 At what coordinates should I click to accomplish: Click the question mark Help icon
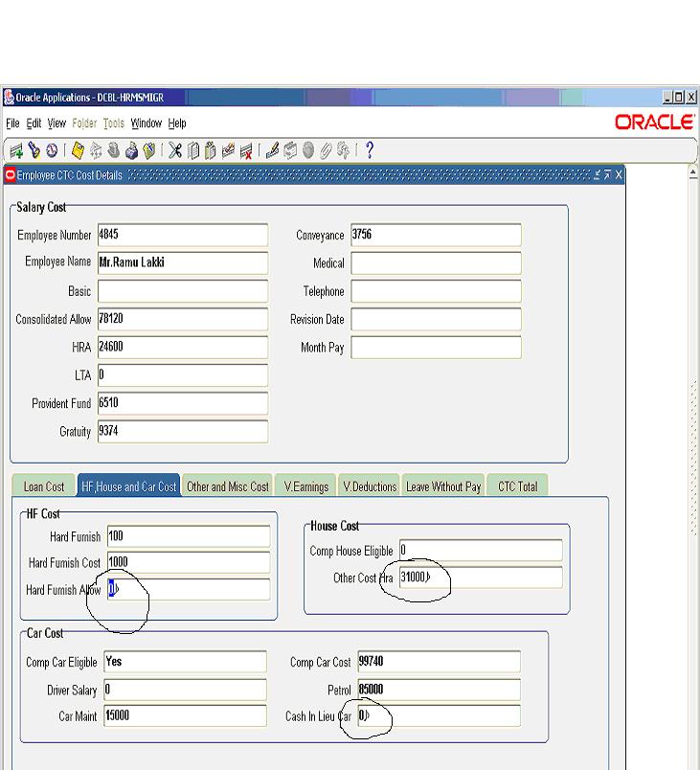[370, 150]
